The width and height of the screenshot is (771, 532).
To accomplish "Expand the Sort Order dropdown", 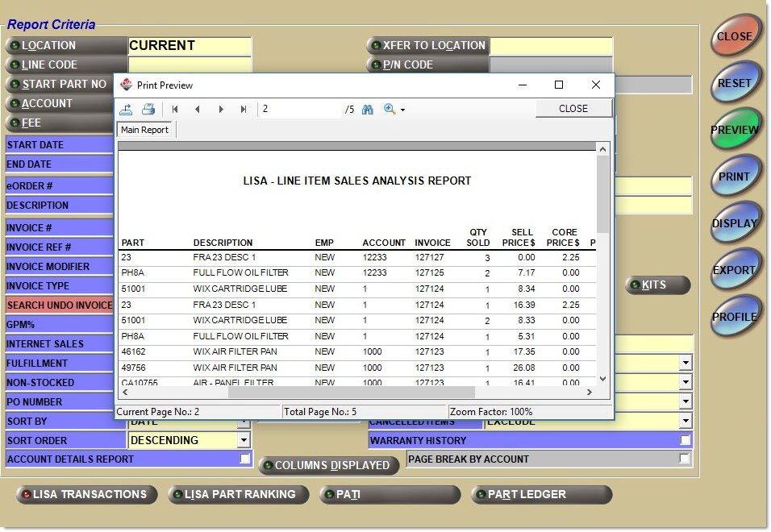I will 244,440.
